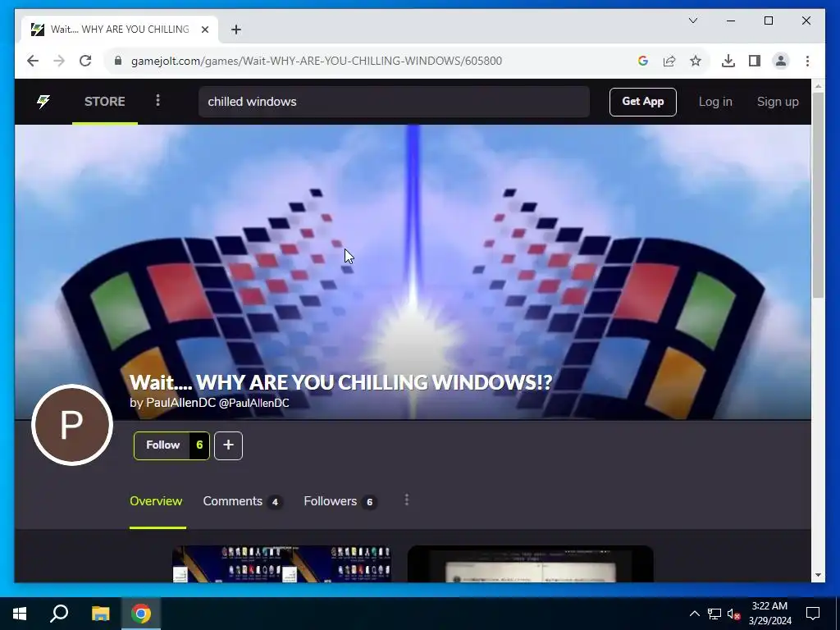Open a new browser tab

coord(236,30)
